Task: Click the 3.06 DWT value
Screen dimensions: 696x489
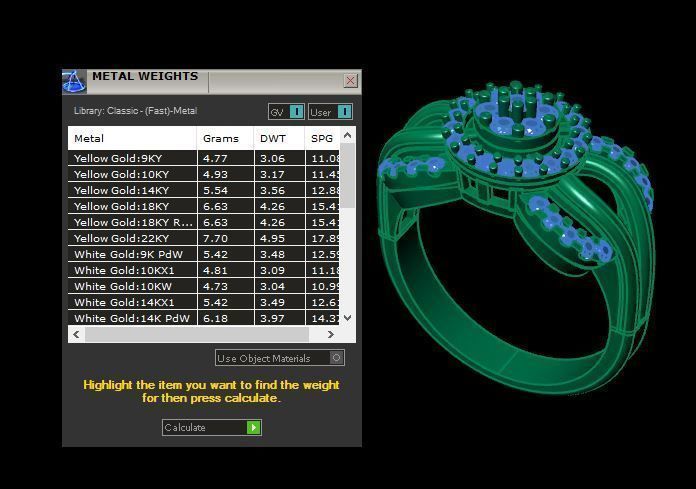Action: click(272, 158)
